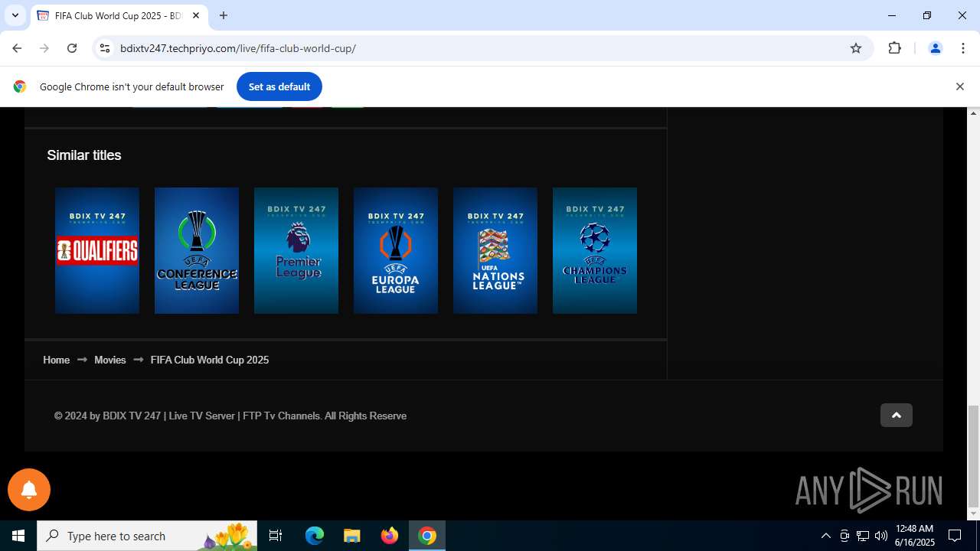Open File Explorer from taskbar

tap(351, 536)
